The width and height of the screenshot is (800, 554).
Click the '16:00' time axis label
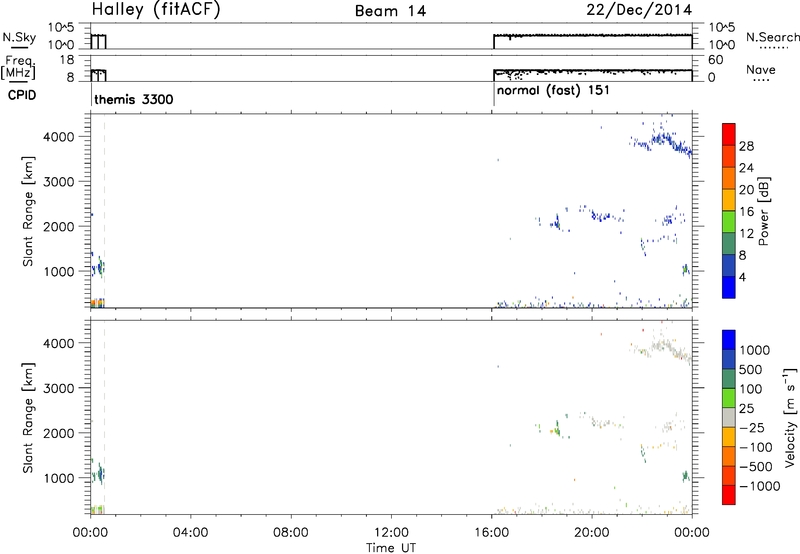[491, 533]
